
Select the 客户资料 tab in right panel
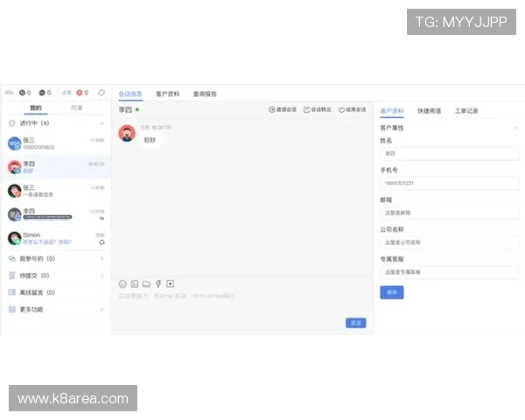(x=392, y=111)
